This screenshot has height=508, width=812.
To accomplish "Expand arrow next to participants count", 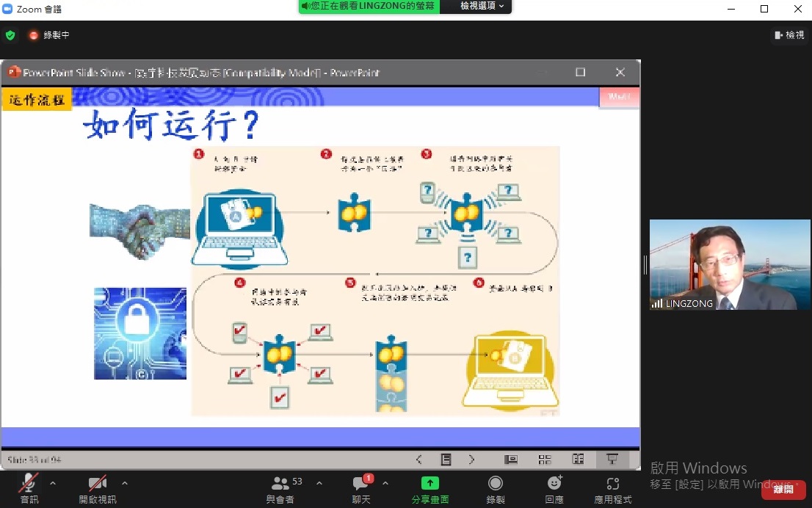I will [319, 483].
